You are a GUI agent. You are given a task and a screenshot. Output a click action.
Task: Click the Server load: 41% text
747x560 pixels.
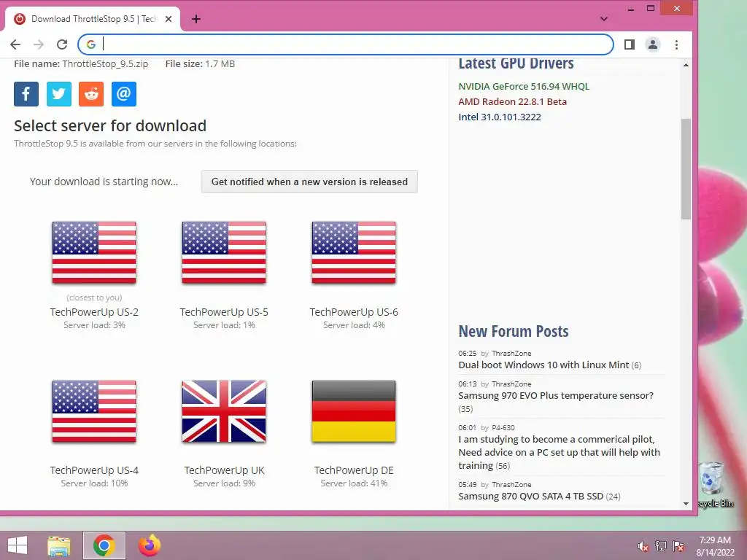(354, 483)
